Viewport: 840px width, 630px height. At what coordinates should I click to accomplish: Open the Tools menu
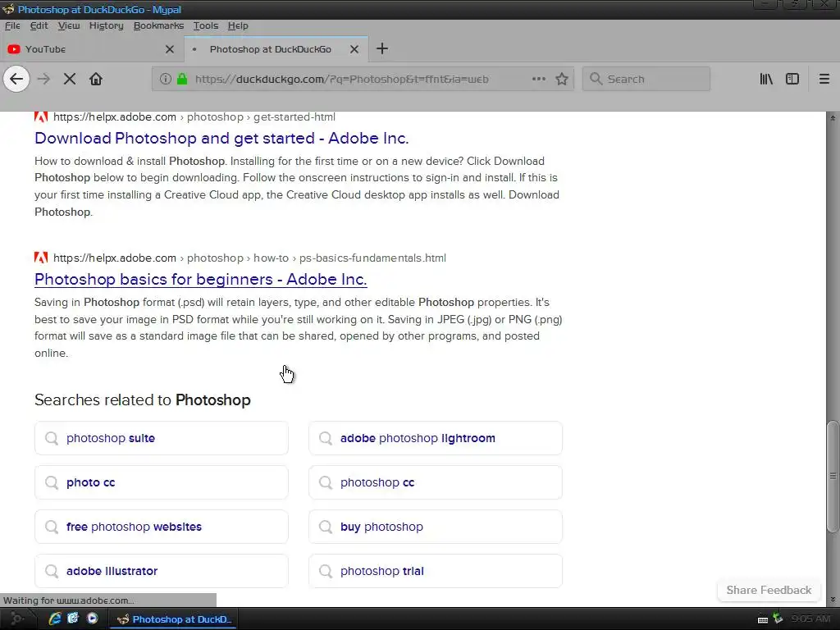point(206,25)
